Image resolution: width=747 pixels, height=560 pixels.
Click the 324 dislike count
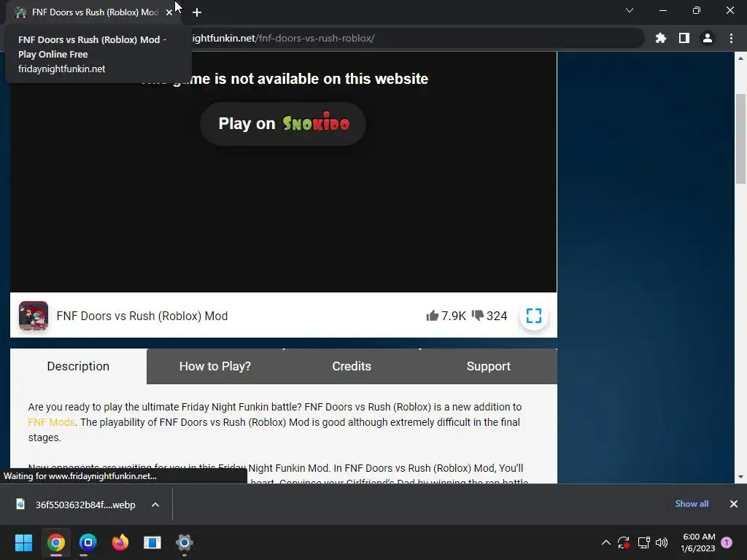pos(497,316)
